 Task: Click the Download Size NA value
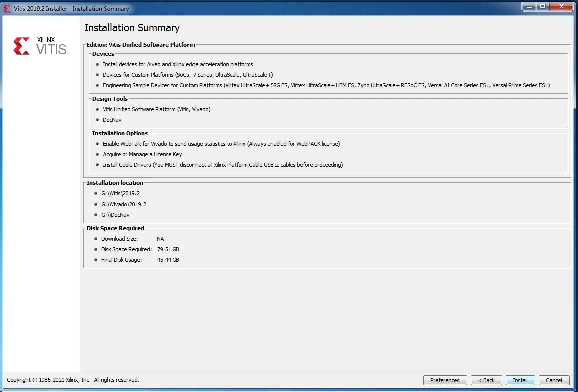click(160, 239)
